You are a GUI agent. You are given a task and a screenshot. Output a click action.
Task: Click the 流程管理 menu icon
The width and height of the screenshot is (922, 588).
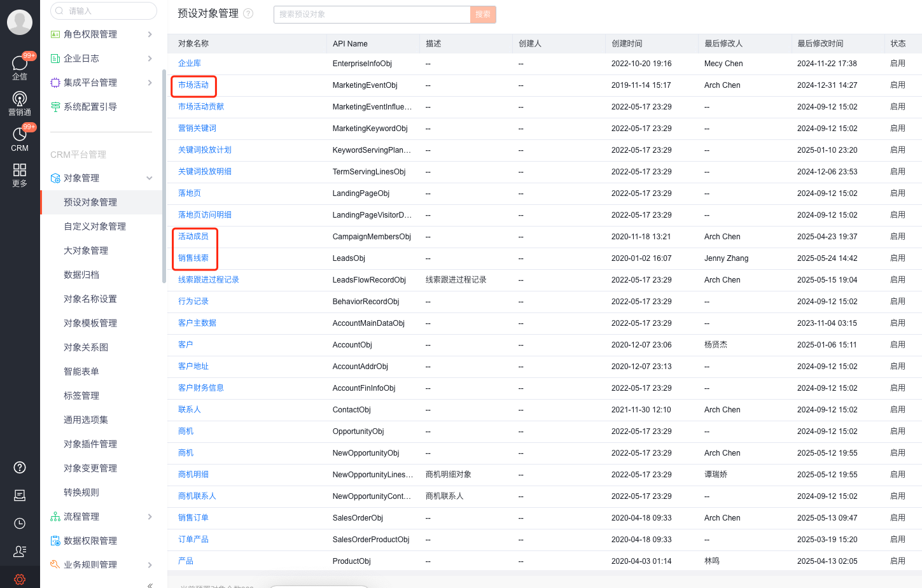55,517
